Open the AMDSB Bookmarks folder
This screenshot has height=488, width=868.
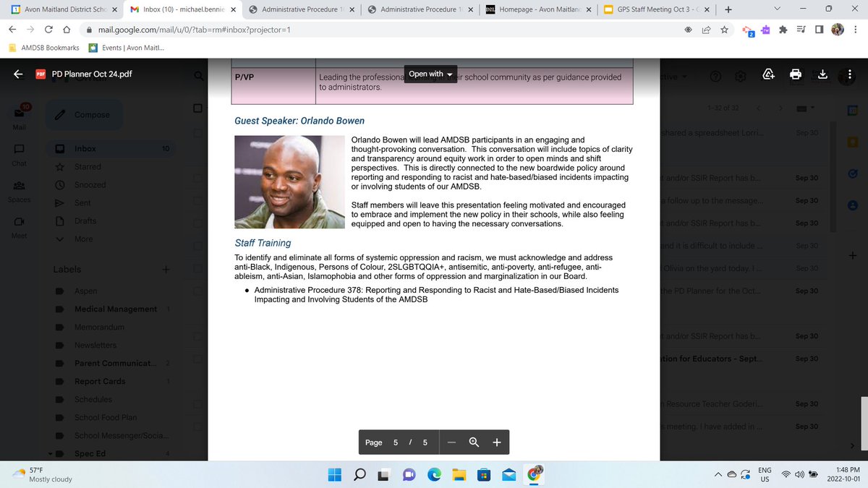click(x=43, y=48)
